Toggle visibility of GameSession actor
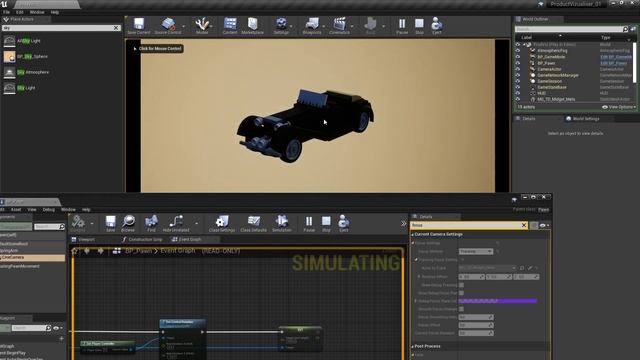 [518, 81]
